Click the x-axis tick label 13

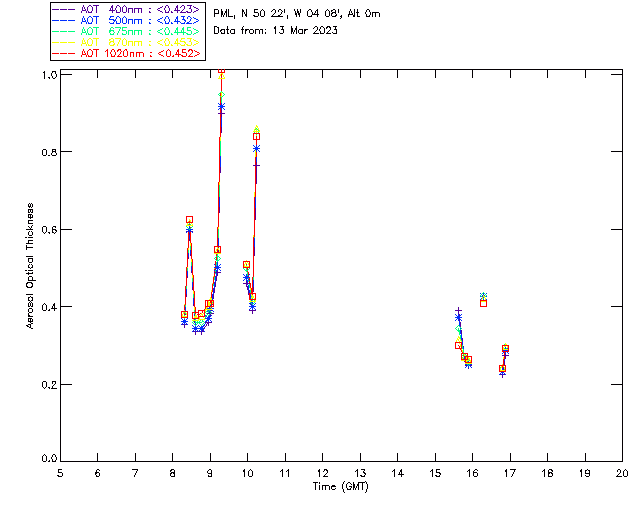(360, 474)
